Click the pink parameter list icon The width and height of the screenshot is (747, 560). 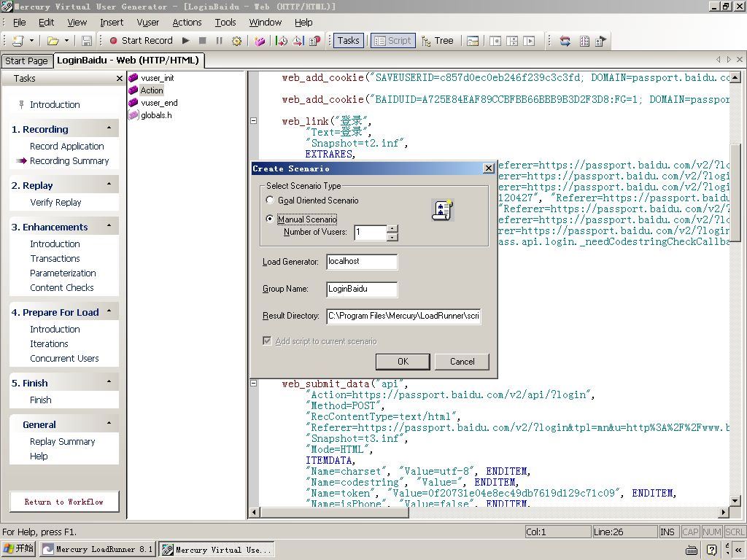point(260,41)
